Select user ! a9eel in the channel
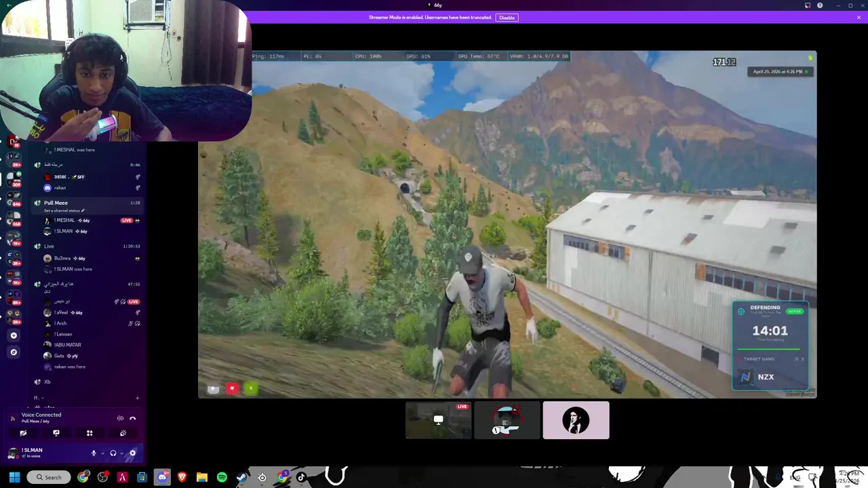Screen dimensions: 868x488 point(92,312)
